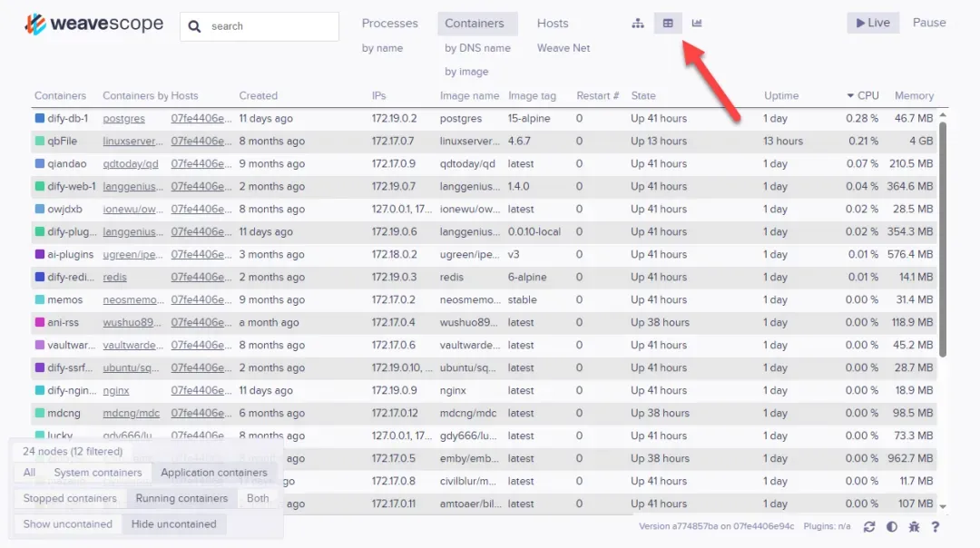Sort table by CPU column
Viewport: 980px width, 548px height.
pyautogui.click(x=863, y=95)
